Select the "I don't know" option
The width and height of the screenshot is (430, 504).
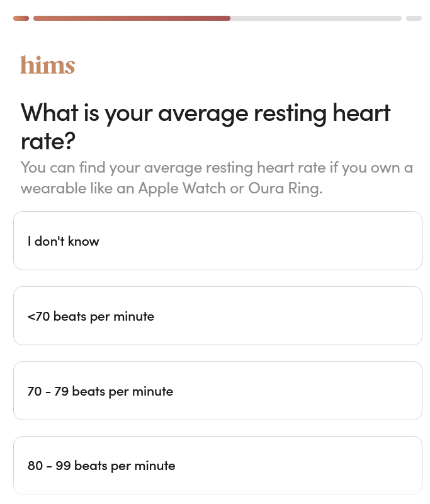(64, 241)
